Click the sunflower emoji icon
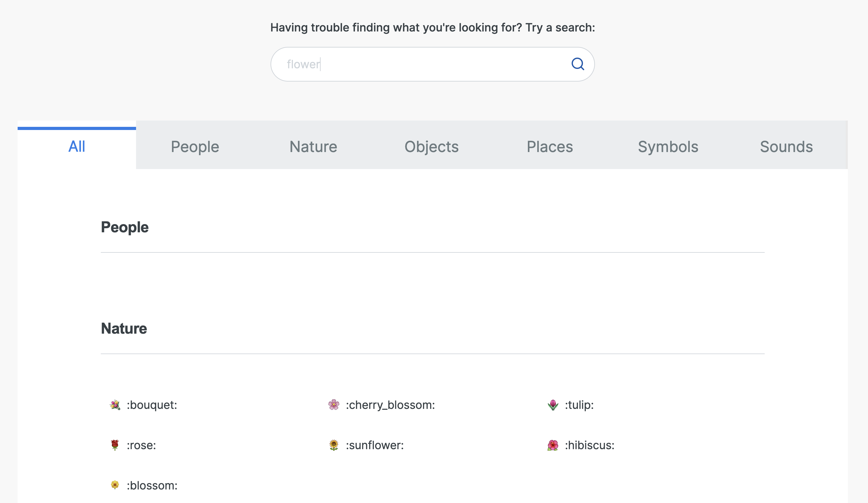This screenshot has width=868, height=503. tap(334, 445)
